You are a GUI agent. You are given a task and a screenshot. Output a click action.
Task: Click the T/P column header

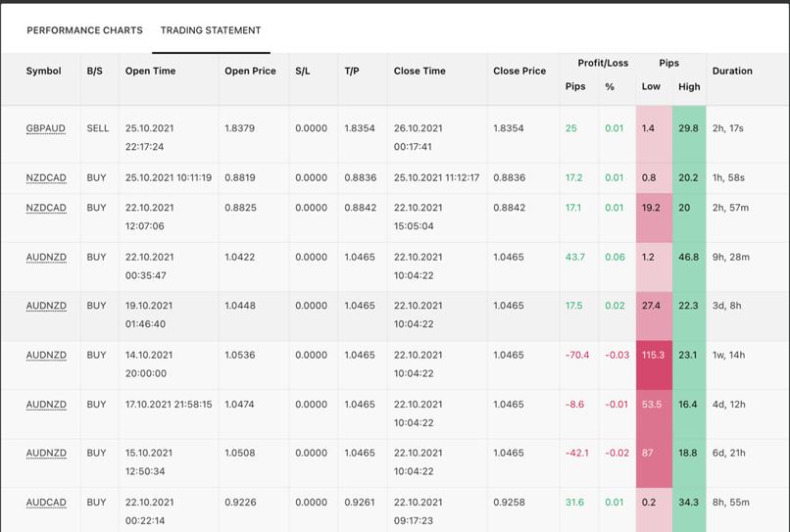click(x=352, y=72)
